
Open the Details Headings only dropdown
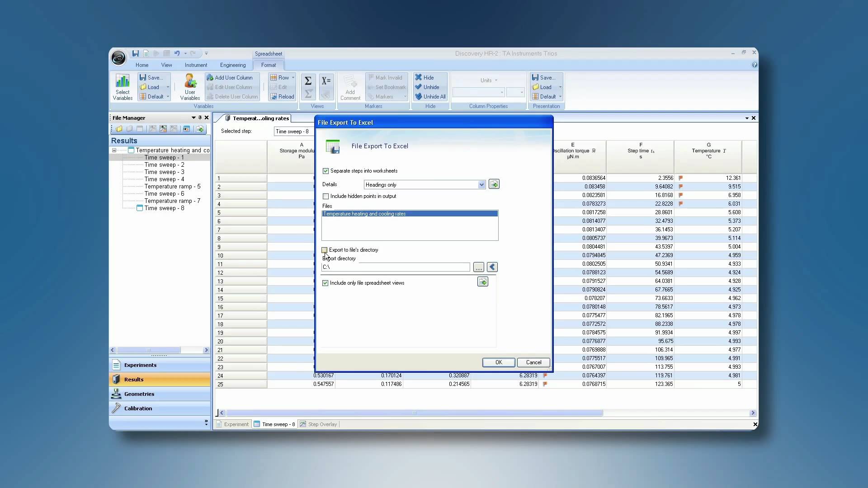pos(481,184)
